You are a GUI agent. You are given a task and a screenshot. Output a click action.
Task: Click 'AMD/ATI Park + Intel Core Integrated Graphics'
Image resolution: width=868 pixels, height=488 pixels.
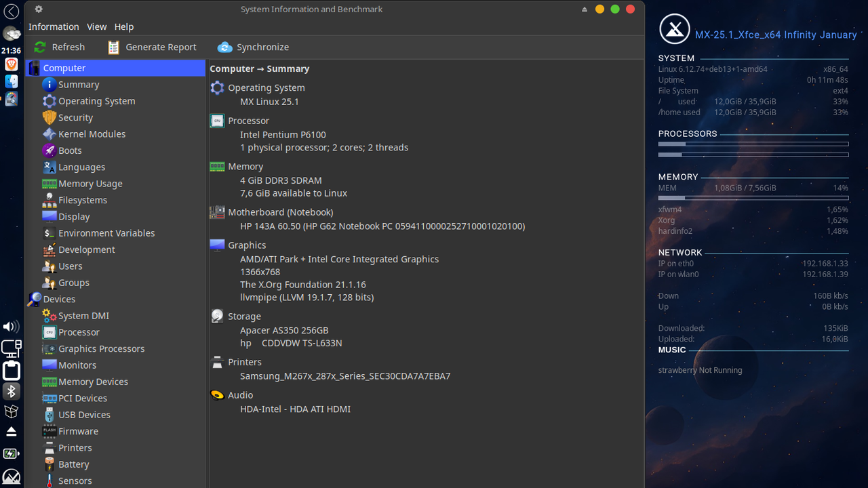(339, 259)
